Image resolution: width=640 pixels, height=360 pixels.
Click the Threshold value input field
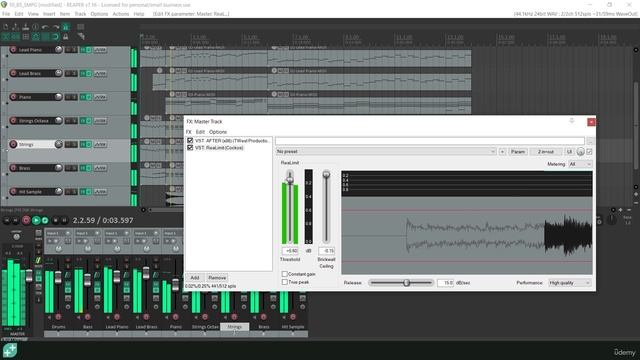(x=290, y=251)
